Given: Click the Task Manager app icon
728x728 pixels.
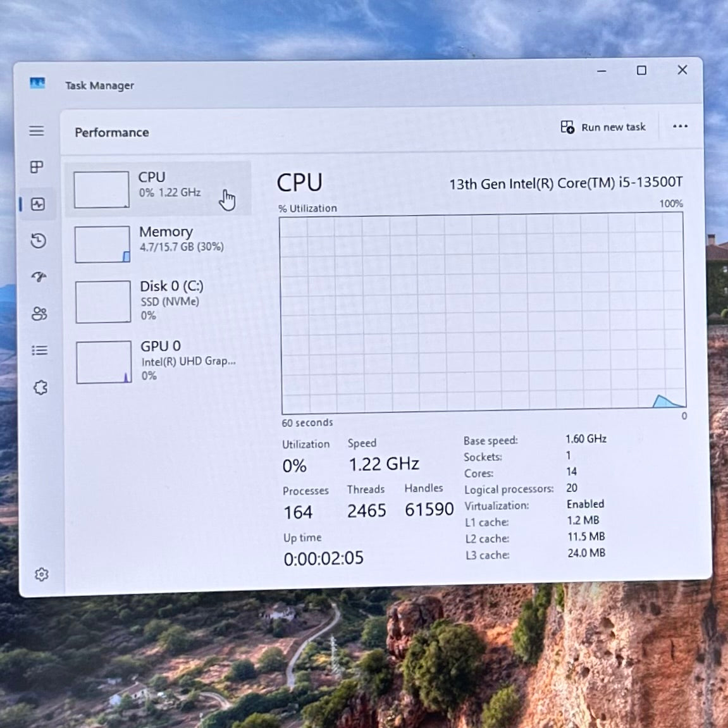Looking at the screenshot, I should tap(37, 83).
